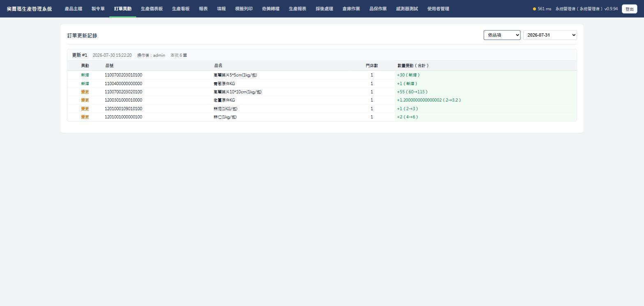644x306 pixels.
Task: Click the 品號 column header
Action: pyautogui.click(x=109, y=66)
